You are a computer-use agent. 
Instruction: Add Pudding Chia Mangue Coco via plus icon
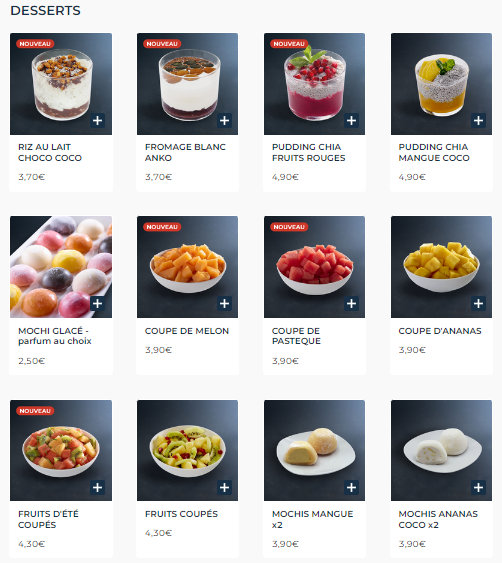pyautogui.click(x=478, y=121)
